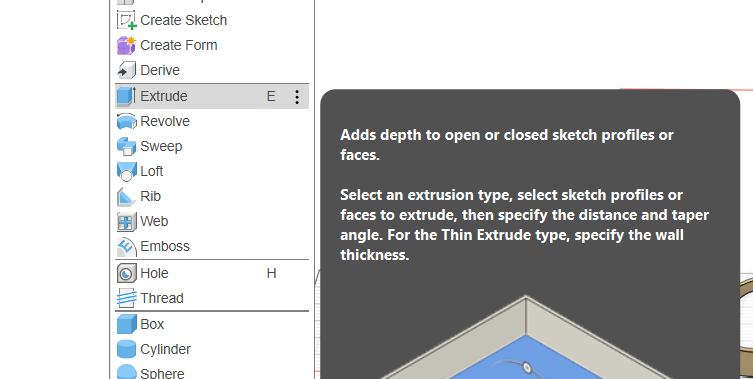This screenshot has height=379, width=753.
Task: Click the Extrude tool icon
Action: coord(126,96)
